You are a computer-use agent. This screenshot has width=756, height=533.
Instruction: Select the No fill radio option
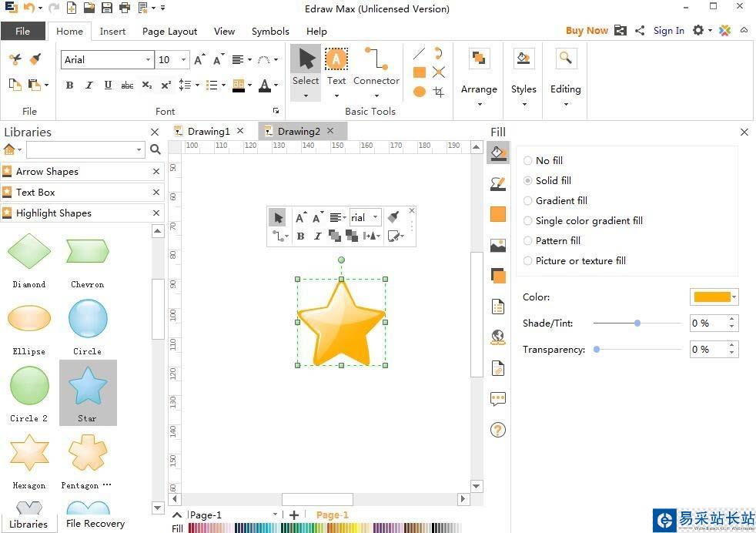[x=528, y=161]
